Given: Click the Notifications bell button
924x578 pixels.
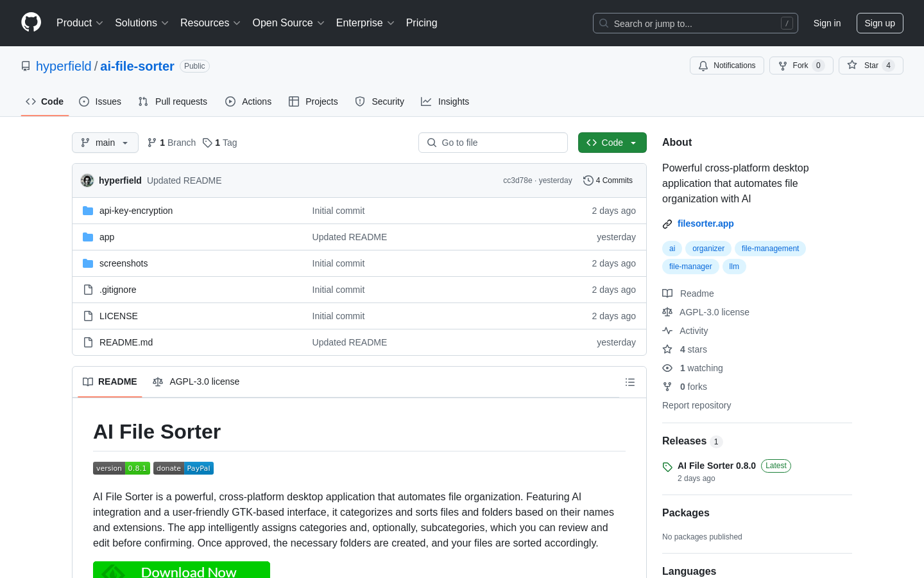Looking at the screenshot, I should [x=727, y=66].
